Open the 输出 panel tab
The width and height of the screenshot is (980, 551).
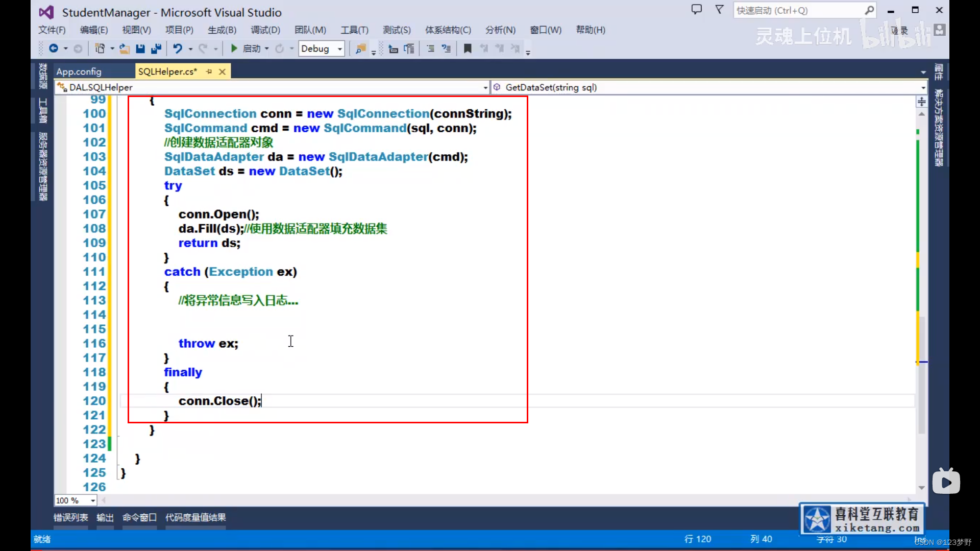pyautogui.click(x=105, y=517)
